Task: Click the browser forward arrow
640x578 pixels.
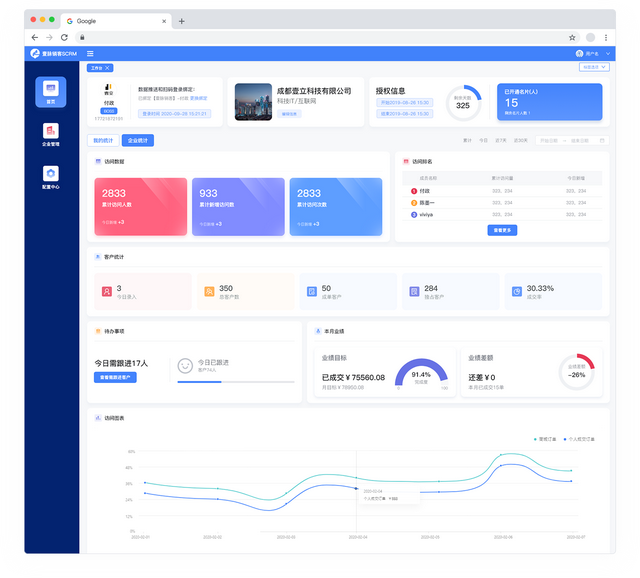Action: [x=49, y=38]
